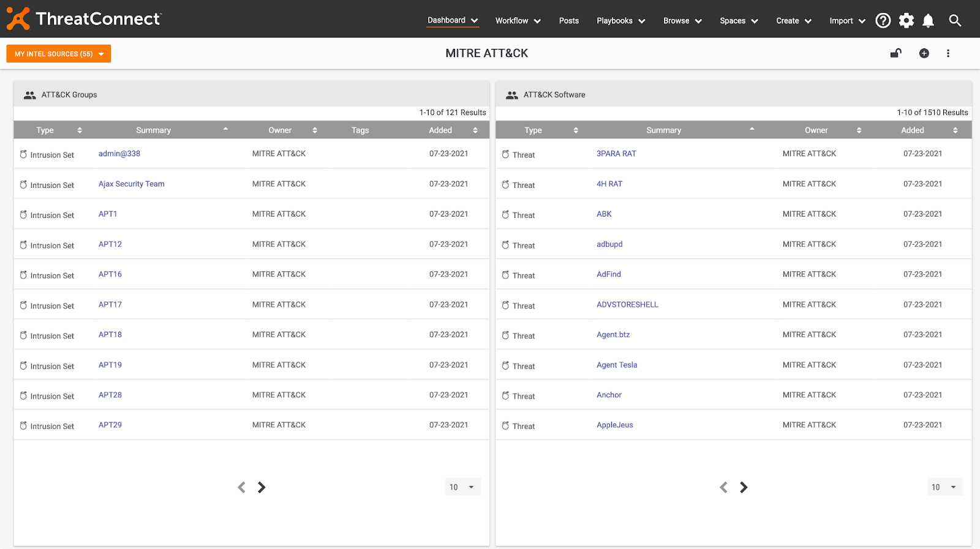The image size is (980, 549).
Task: Go to next page in ATT&CK Groups
Action: (262, 487)
